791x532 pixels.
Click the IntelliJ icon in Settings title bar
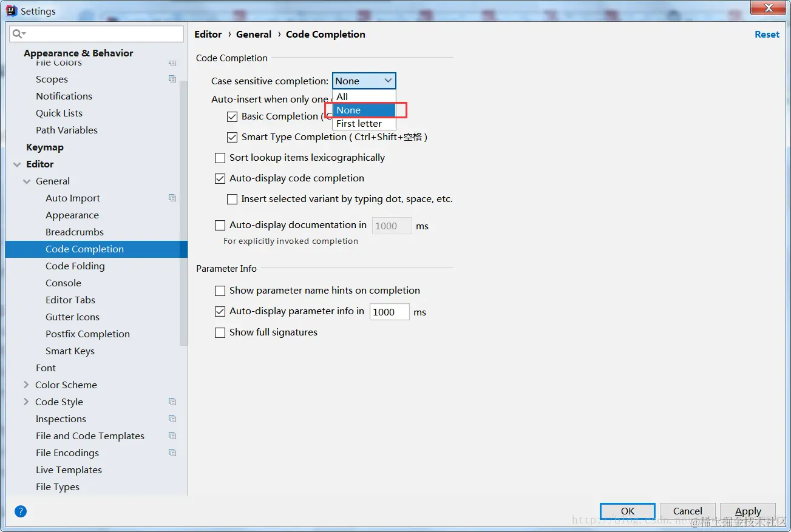pyautogui.click(x=12, y=10)
